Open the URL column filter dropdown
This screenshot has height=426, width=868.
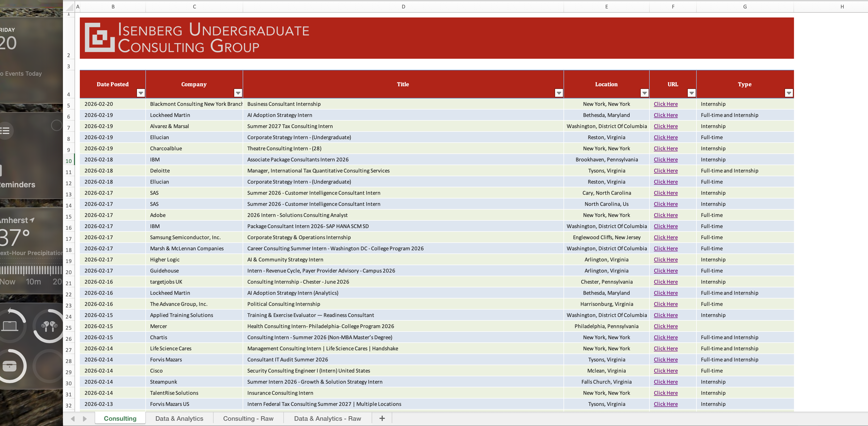pos(691,93)
